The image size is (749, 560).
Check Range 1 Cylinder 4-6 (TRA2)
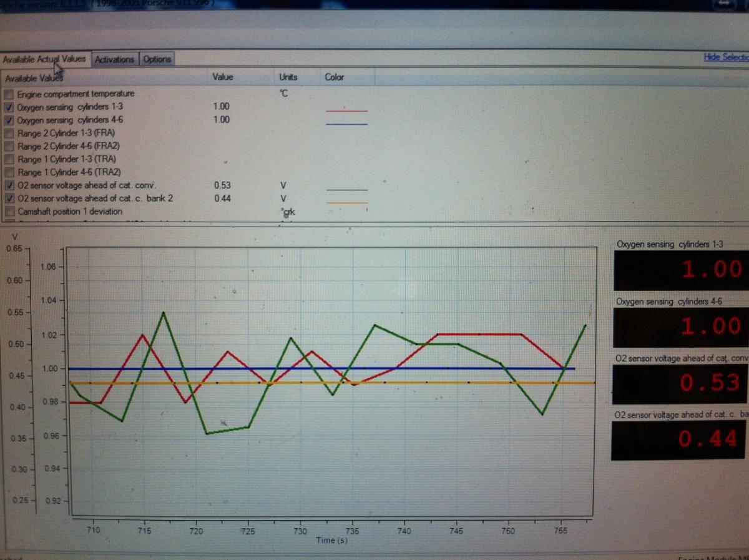(x=9, y=172)
